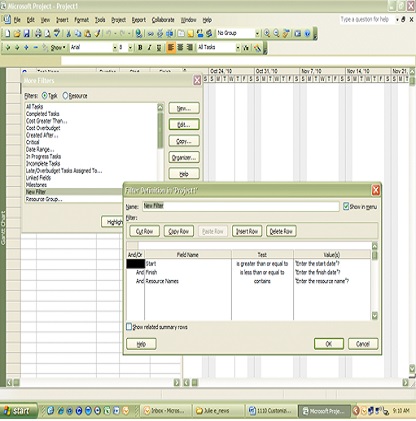Click the Print toolbar icon
This screenshot has height=421, width=416.
(x=38, y=33)
